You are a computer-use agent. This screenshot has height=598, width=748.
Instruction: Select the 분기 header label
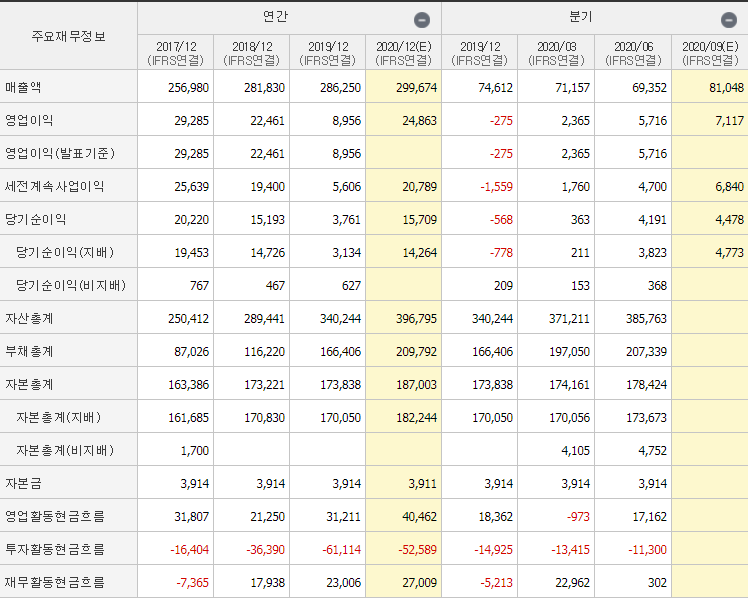[x=581, y=17]
